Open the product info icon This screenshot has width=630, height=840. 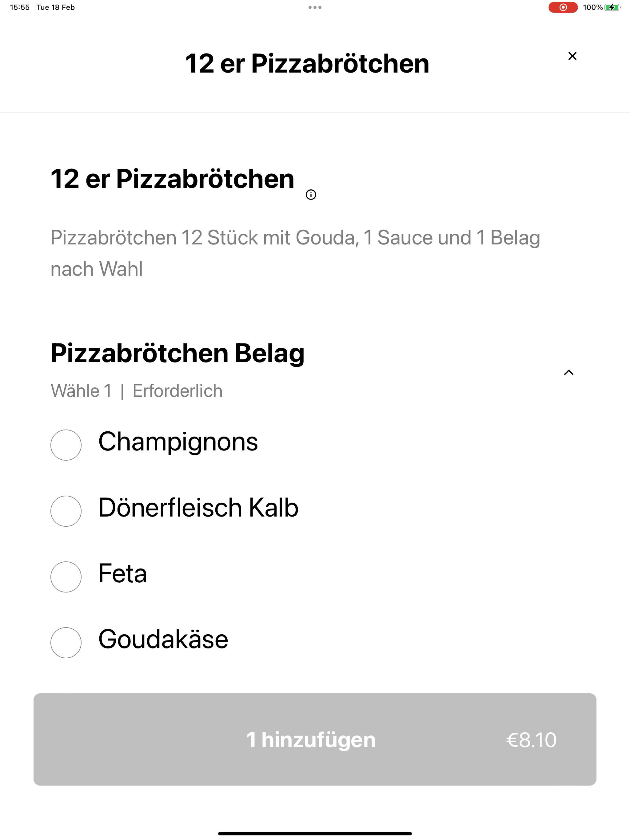coord(311,195)
